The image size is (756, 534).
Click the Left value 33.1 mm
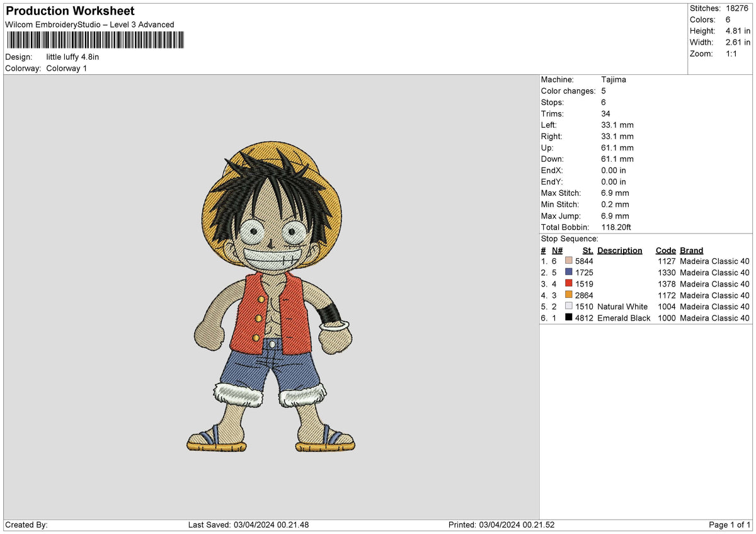point(617,125)
